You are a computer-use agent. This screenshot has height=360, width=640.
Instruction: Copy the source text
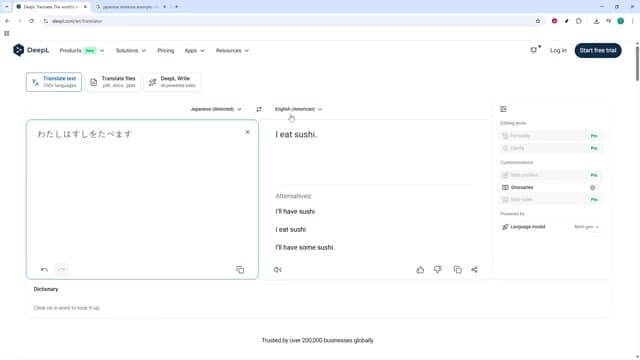pos(240,270)
